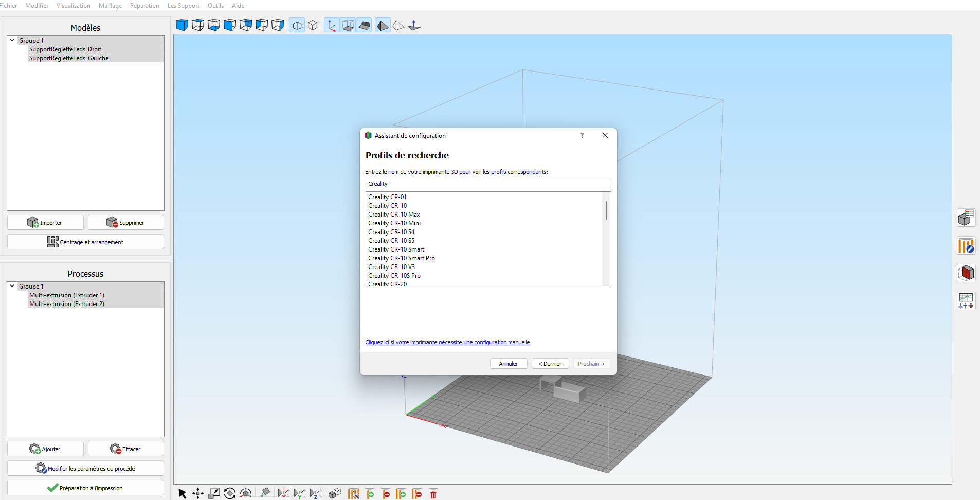
Task: Select Creality CR-10 Smart Pro from the list
Action: (402, 258)
